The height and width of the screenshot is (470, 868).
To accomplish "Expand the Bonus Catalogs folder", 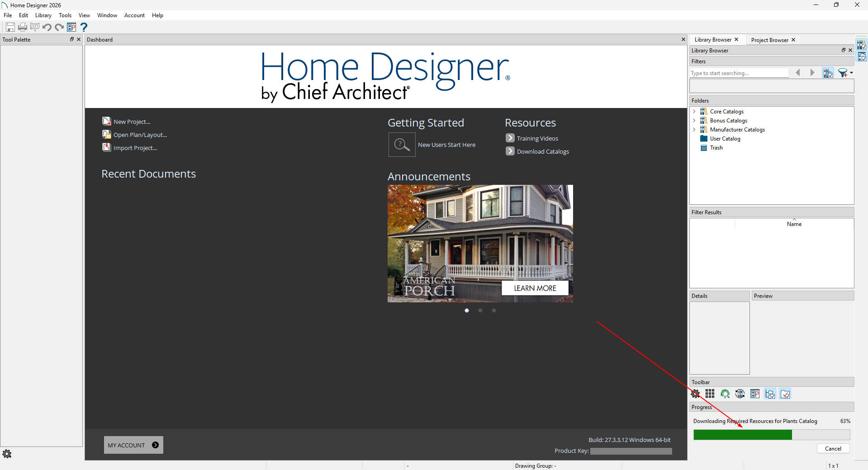I will click(x=694, y=121).
